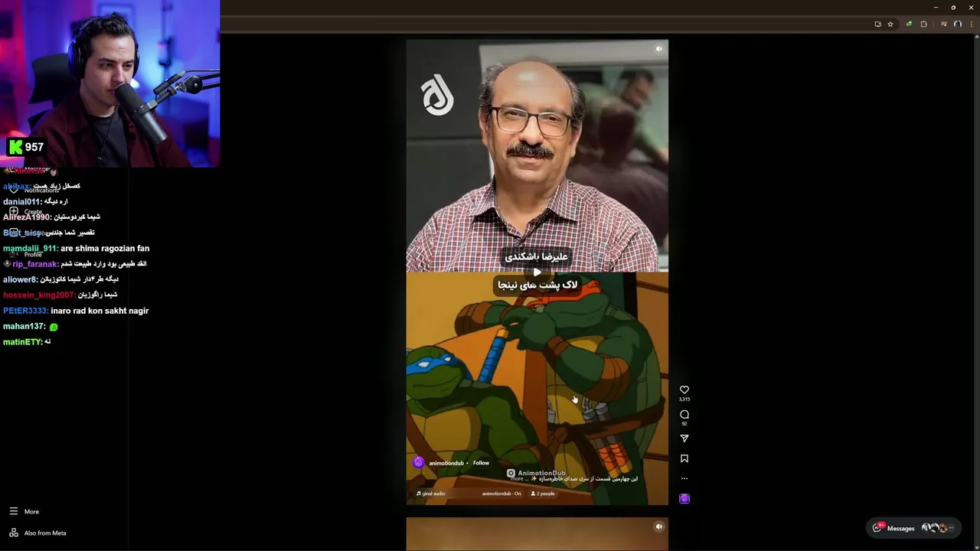
Task: Click the streamer webcam overlay
Action: [109, 83]
